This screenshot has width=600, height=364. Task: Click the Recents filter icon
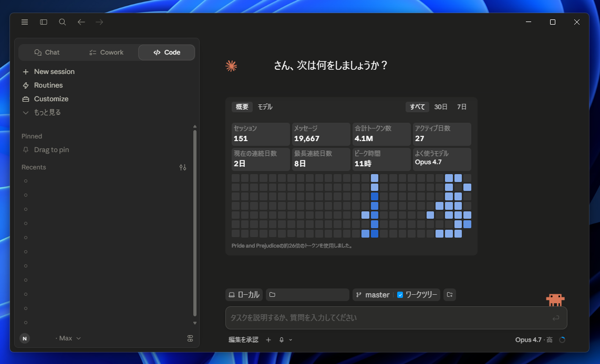tap(183, 167)
